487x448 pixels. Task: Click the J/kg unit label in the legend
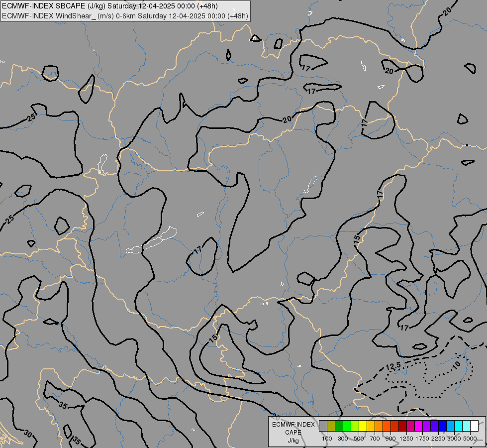pyautogui.click(x=293, y=441)
